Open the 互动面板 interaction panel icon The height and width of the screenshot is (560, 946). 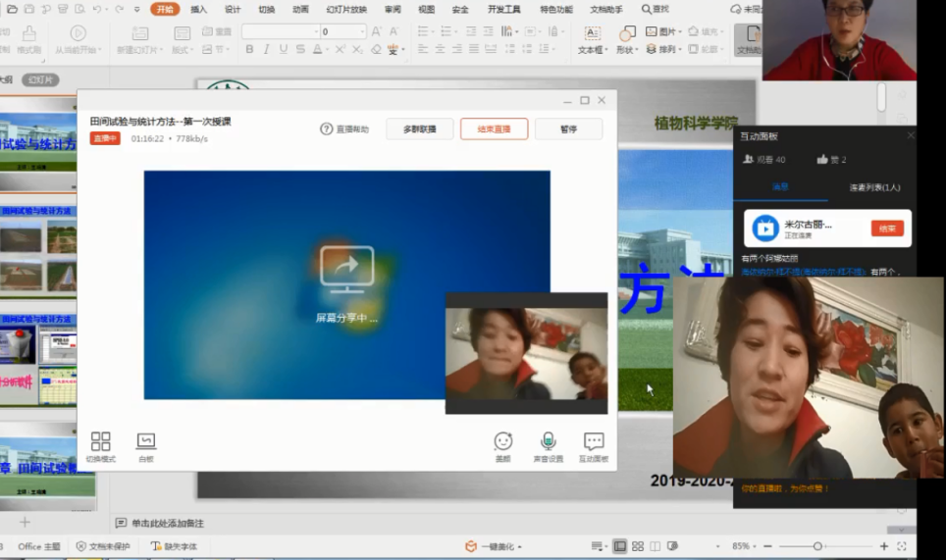[593, 442]
